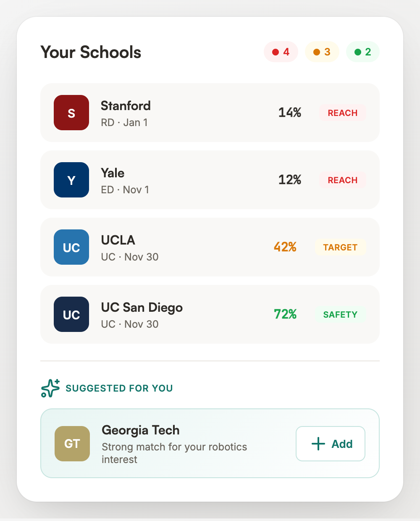420x521 pixels.
Task: Add Georgia Tech to your schools
Action: [x=331, y=444]
